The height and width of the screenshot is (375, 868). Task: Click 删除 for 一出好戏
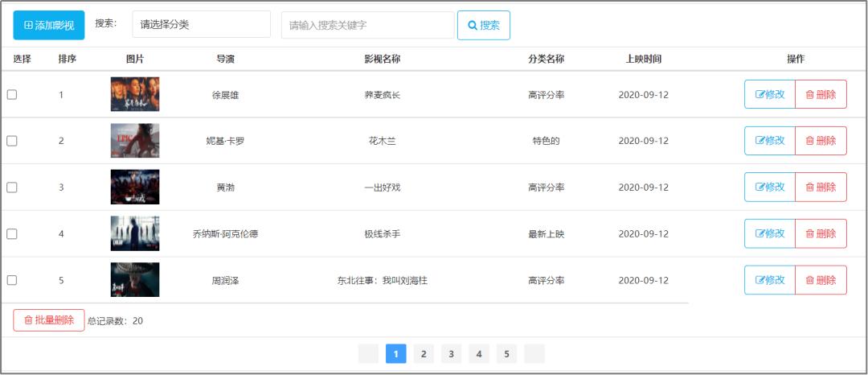pos(821,187)
